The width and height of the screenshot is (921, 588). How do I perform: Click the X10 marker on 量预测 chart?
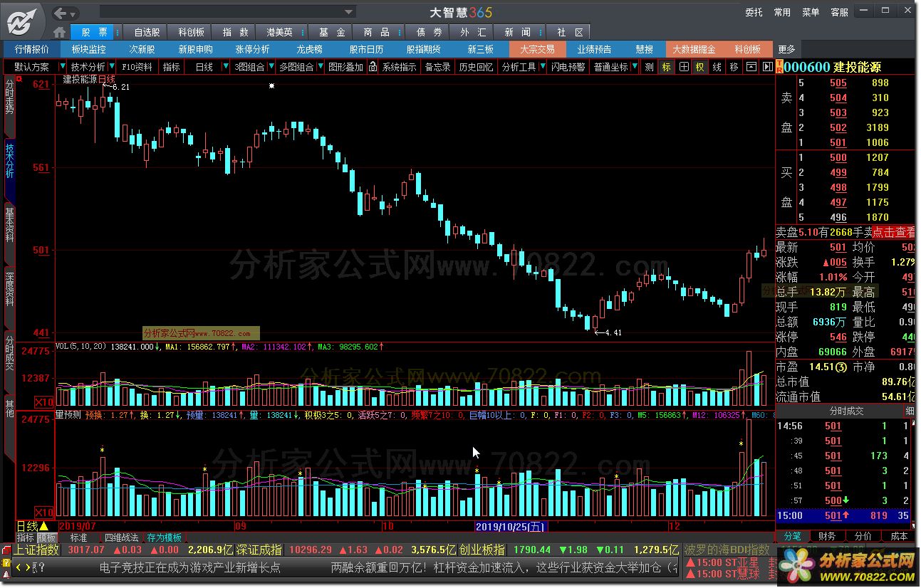[46, 513]
